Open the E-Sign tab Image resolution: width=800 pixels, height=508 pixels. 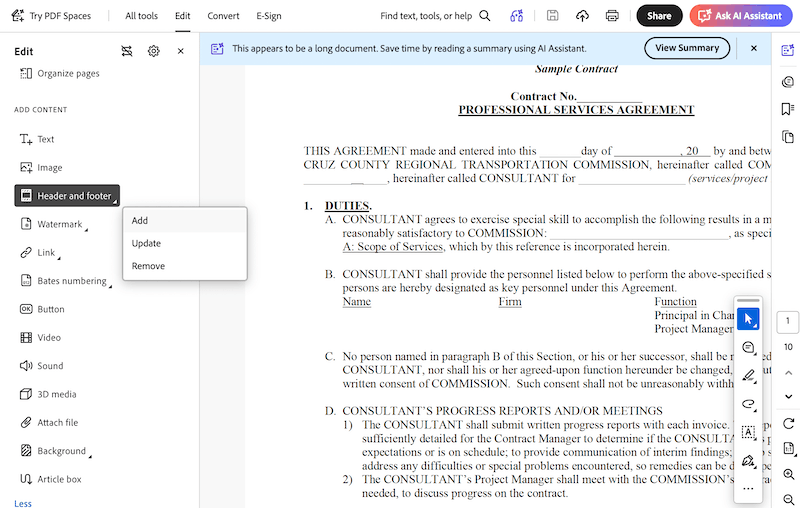click(269, 16)
